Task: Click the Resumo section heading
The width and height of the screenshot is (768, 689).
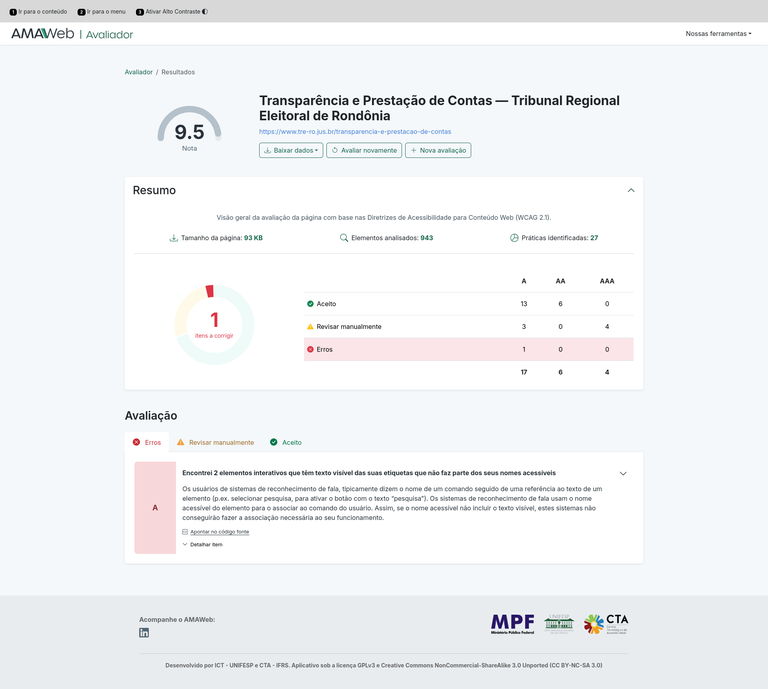Action: pyautogui.click(x=154, y=190)
